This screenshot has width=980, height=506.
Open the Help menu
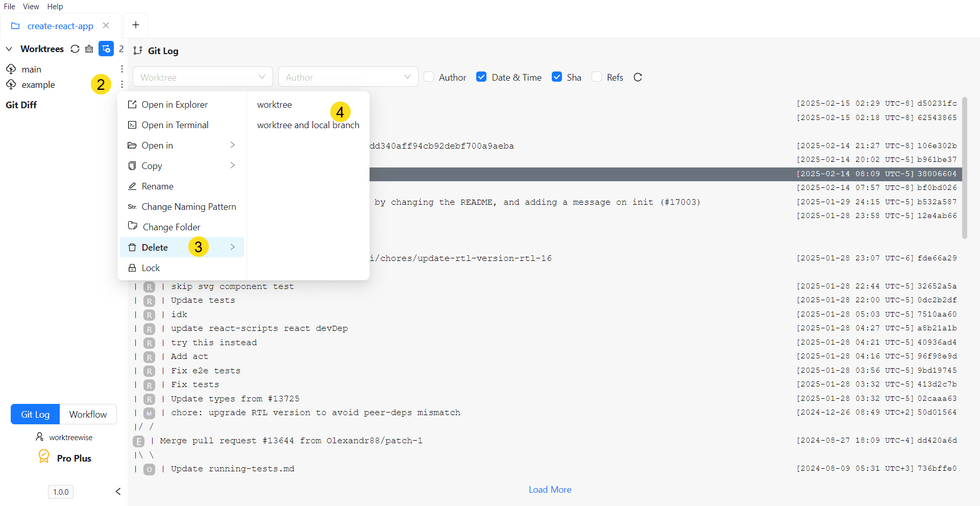(x=55, y=7)
